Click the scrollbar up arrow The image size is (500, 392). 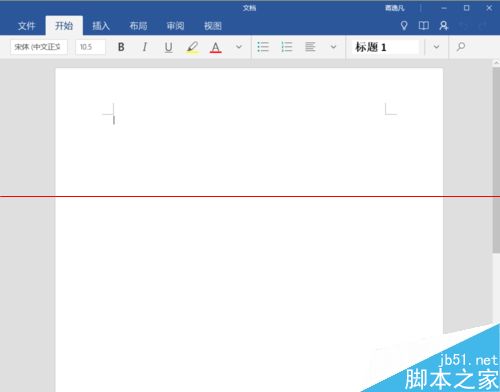click(x=496, y=63)
